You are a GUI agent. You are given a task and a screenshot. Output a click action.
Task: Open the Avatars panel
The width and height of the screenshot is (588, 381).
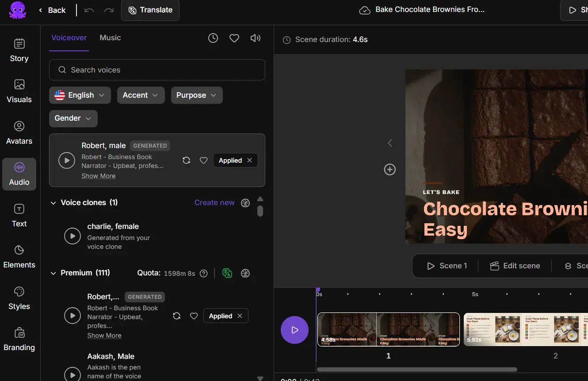tap(19, 133)
